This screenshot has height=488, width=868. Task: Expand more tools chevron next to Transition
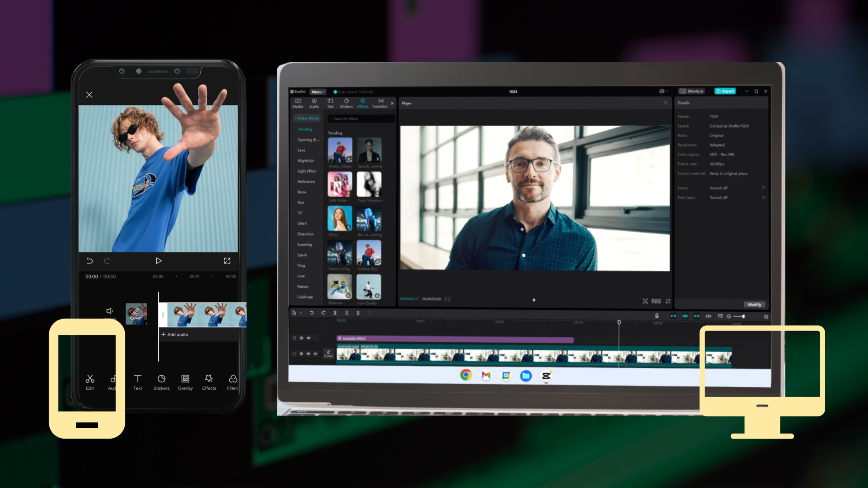(392, 103)
